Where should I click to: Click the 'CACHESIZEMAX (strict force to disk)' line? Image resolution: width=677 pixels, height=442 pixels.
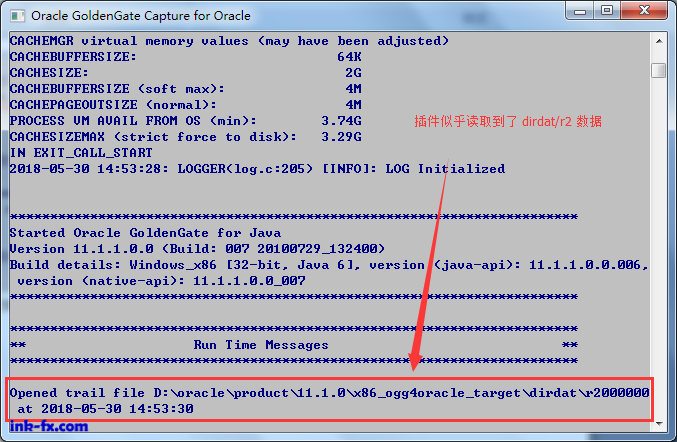tap(186, 137)
